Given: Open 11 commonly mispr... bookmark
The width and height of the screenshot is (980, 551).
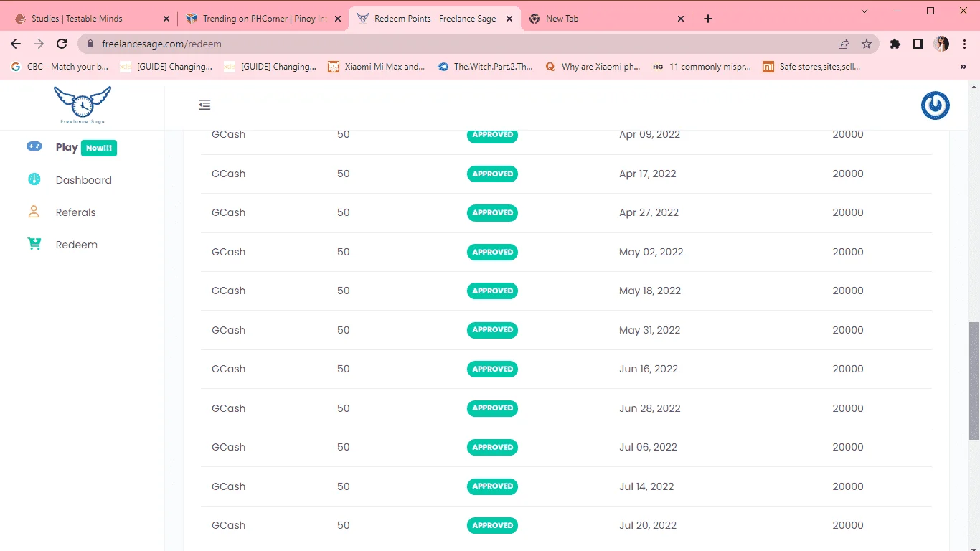Looking at the screenshot, I should tap(702, 67).
